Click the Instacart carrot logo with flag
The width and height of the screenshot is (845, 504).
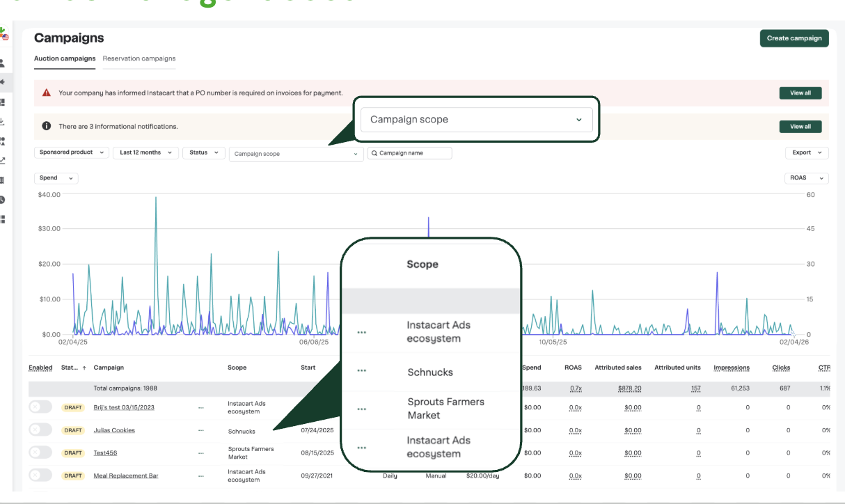pyautogui.click(x=4, y=34)
